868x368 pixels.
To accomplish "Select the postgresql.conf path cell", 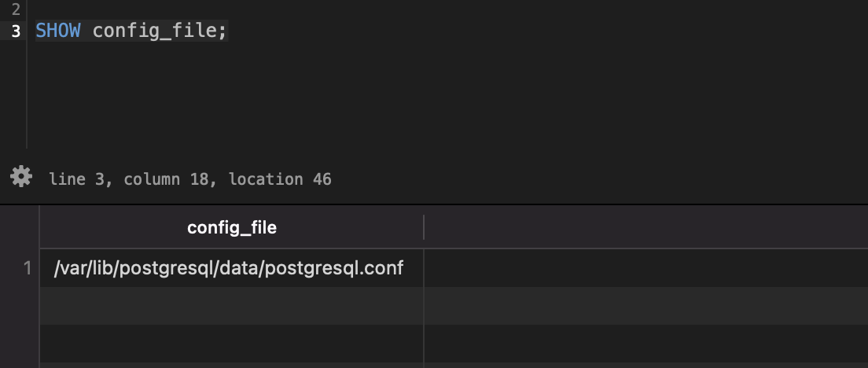I will pos(228,269).
